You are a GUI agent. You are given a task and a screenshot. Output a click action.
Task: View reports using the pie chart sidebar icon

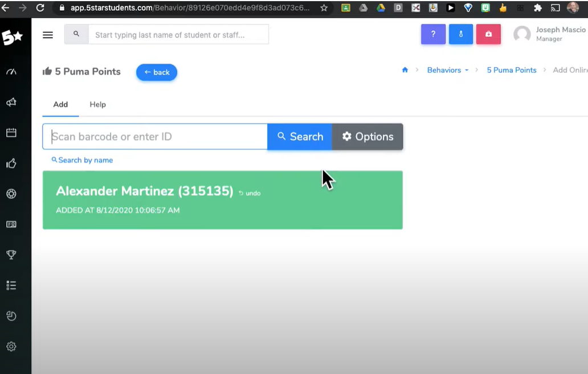(11, 316)
